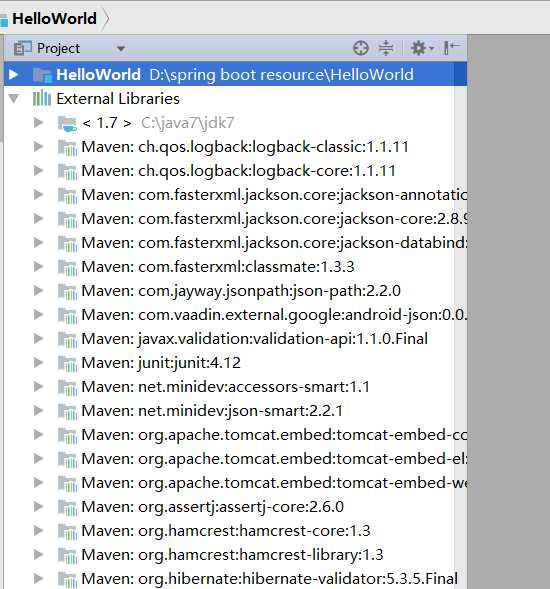Expand the logback-classic:1.1.11 node
Viewport: 550px width, 589px height.
(x=38, y=146)
